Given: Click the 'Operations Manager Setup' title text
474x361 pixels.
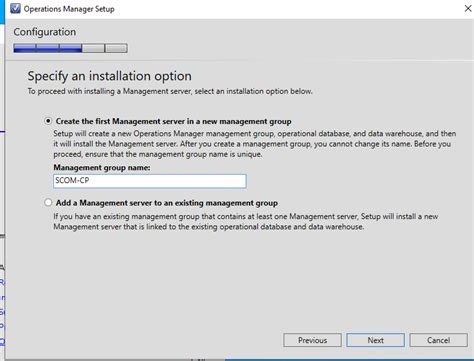Looking at the screenshot, I should [x=69, y=9].
